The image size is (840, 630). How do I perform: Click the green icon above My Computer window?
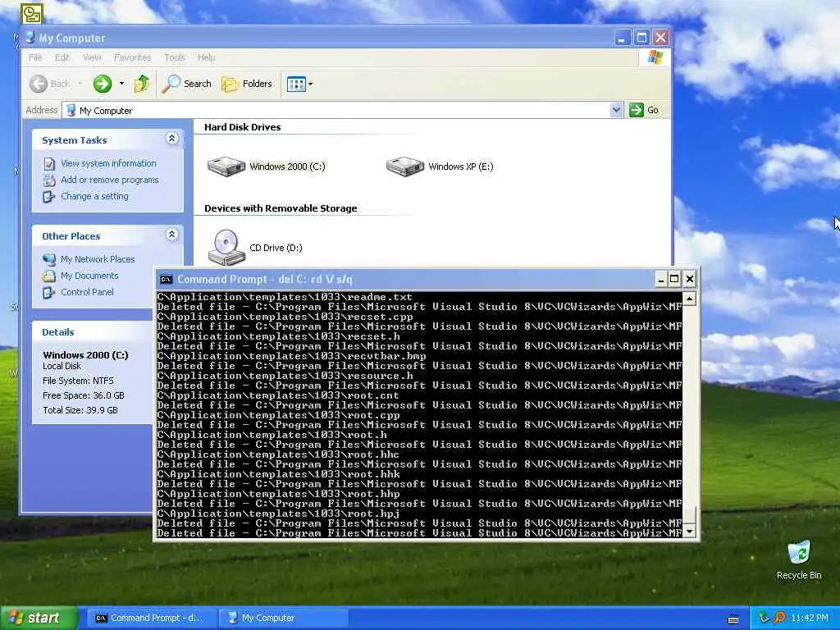(32, 13)
